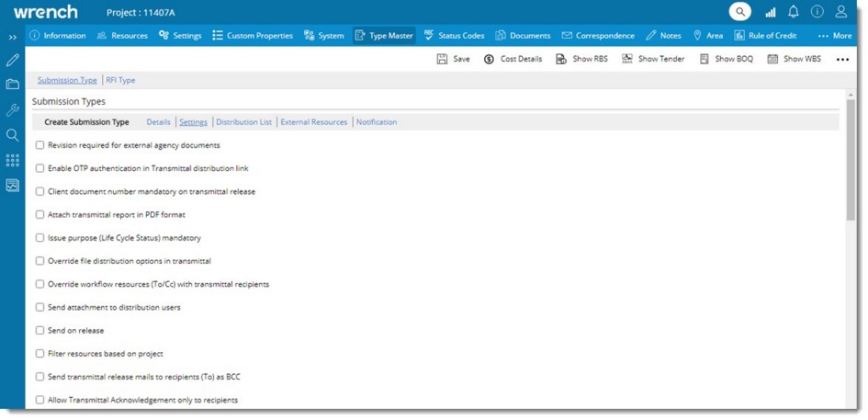Enable OTP authentication in Transmittal distribution link
The width and height of the screenshot is (868, 420).
point(39,168)
